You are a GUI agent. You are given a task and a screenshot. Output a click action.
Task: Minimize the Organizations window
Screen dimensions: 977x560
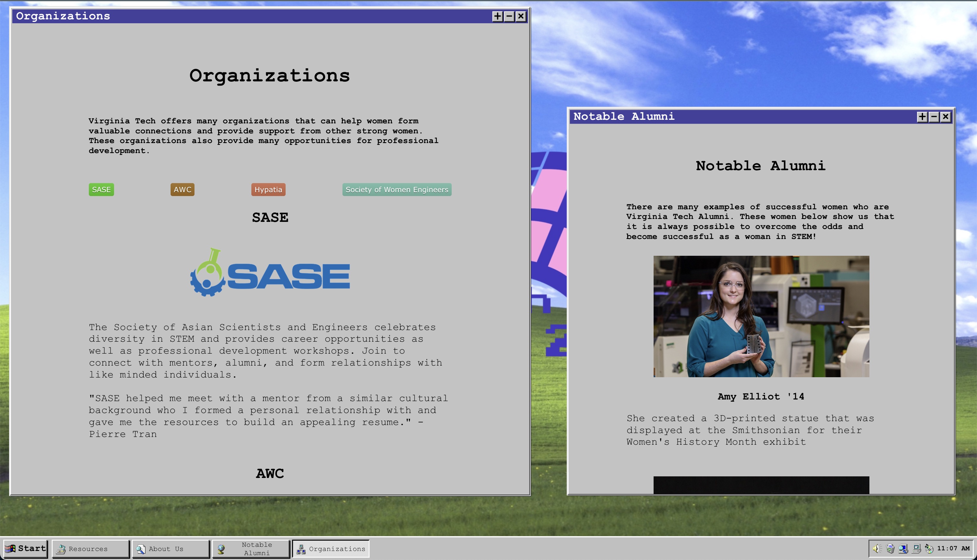click(x=509, y=16)
